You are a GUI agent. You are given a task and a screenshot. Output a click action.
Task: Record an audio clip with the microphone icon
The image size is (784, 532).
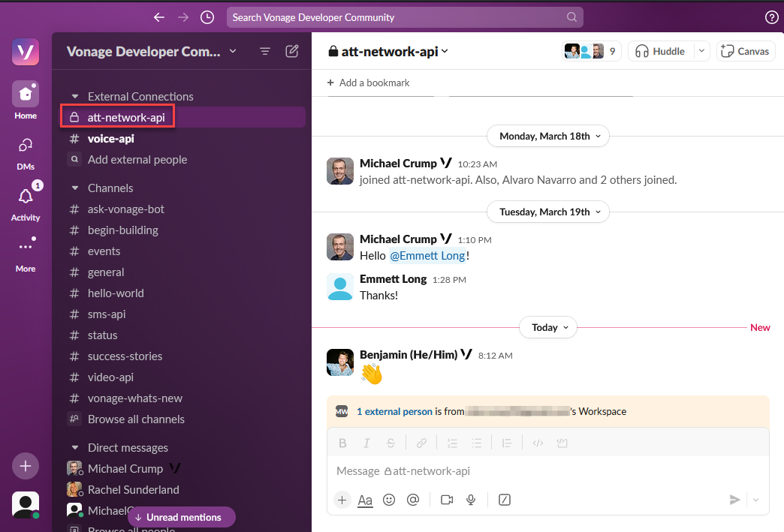coord(471,500)
